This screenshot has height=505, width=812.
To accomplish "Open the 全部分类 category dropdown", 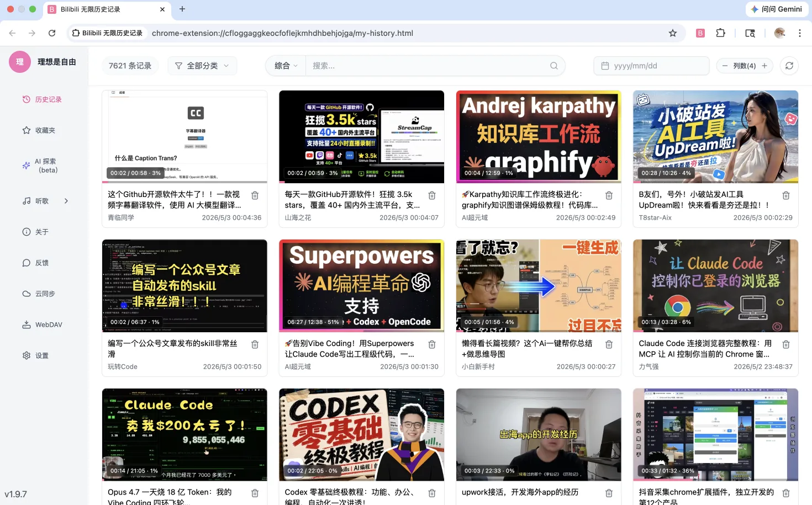I will (x=202, y=66).
